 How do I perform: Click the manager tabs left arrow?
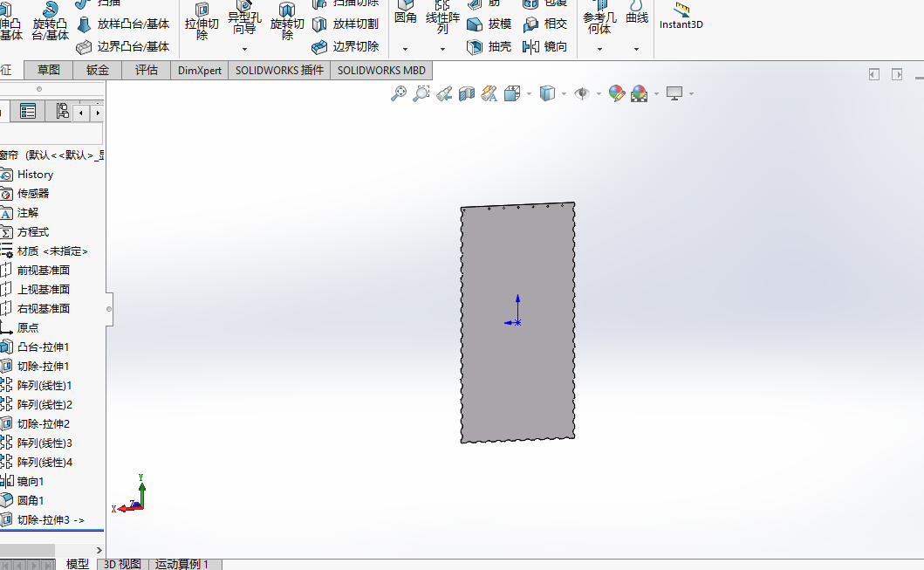pyautogui.click(x=81, y=113)
